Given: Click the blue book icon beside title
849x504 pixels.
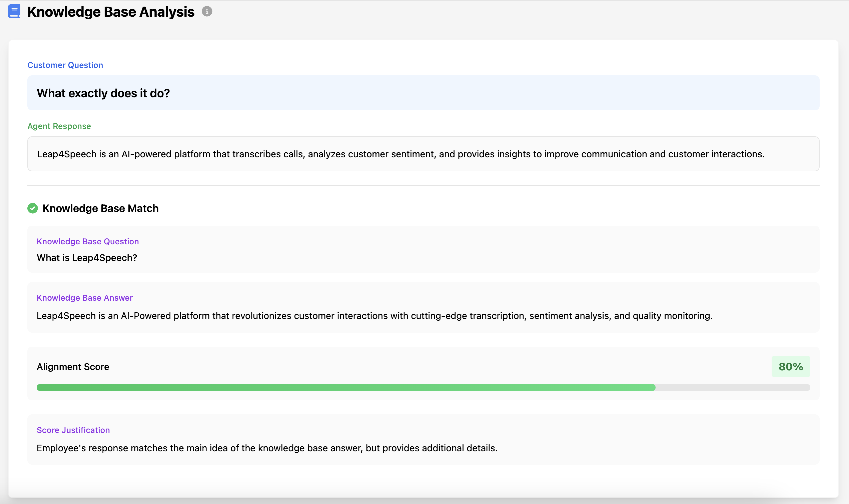Looking at the screenshot, I should [14, 12].
